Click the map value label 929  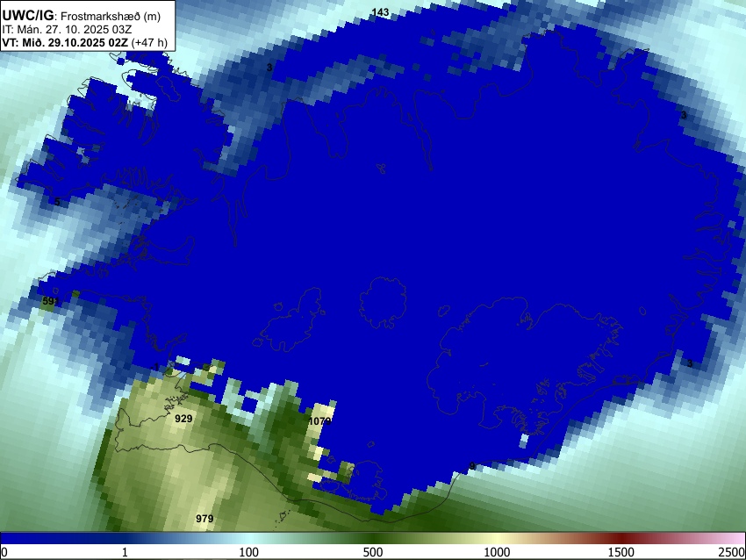click(183, 419)
